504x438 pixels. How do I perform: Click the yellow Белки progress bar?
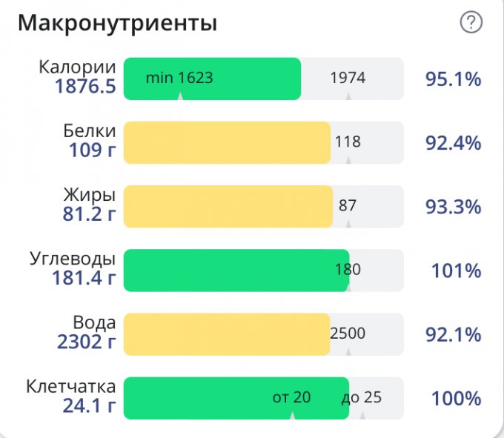click(228, 143)
